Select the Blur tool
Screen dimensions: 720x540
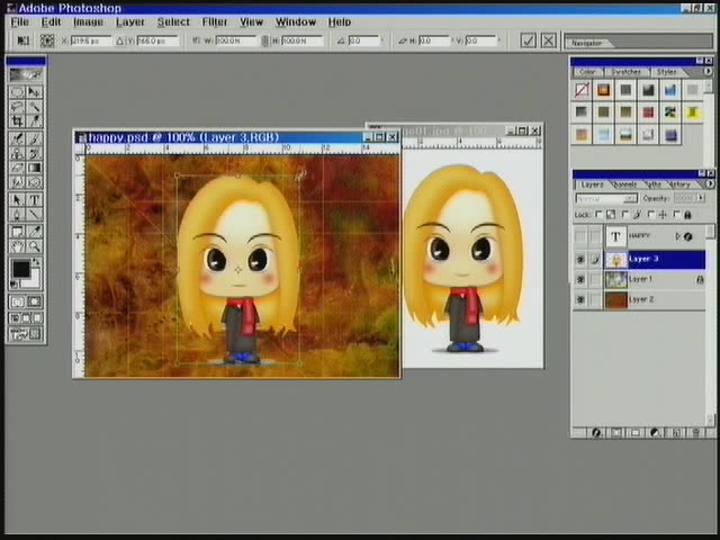tap(17, 182)
